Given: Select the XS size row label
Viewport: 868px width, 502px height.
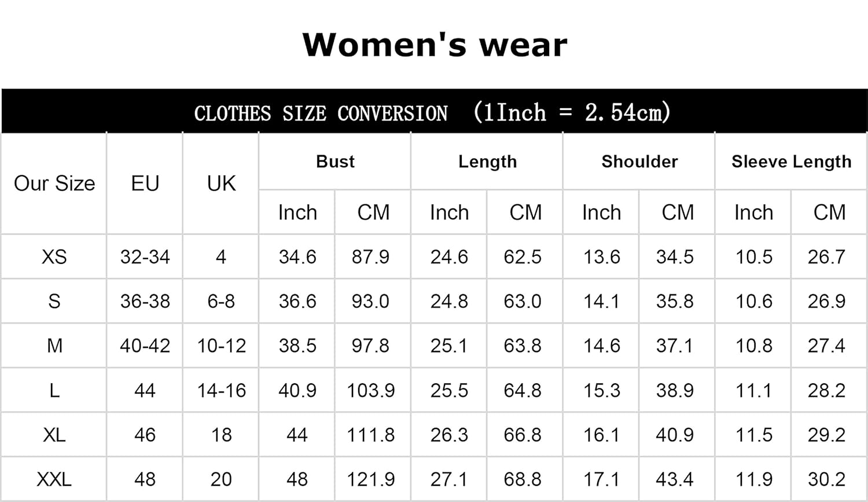Looking at the screenshot, I should coord(54,257).
